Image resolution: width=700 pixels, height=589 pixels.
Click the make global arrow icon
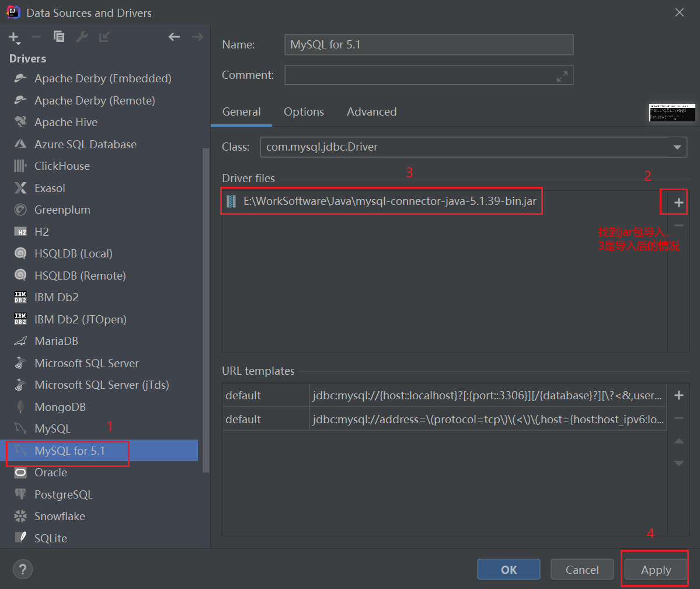pyautogui.click(x=104, y=37)
